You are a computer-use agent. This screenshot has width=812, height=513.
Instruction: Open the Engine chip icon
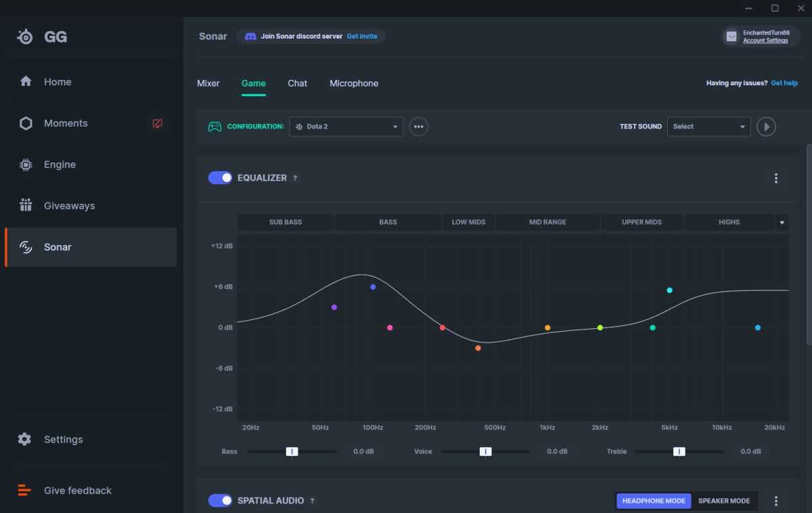[x=26, y=164]
